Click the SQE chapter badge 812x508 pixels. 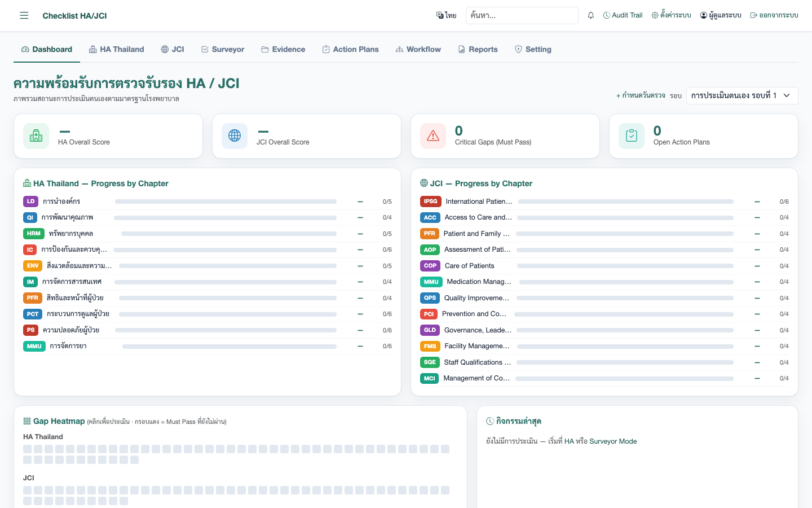[430, 362]
